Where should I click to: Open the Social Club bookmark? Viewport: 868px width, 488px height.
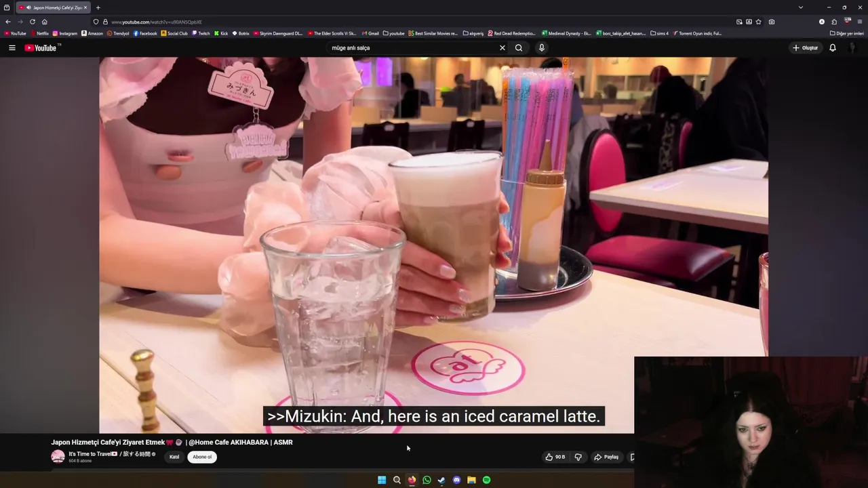coord(174,33)
